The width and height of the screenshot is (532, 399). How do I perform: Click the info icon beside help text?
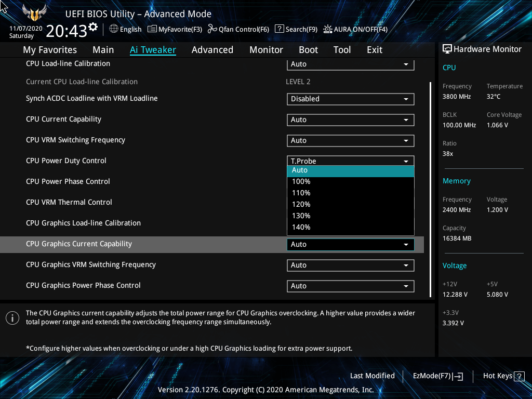(x=12, y=318)
